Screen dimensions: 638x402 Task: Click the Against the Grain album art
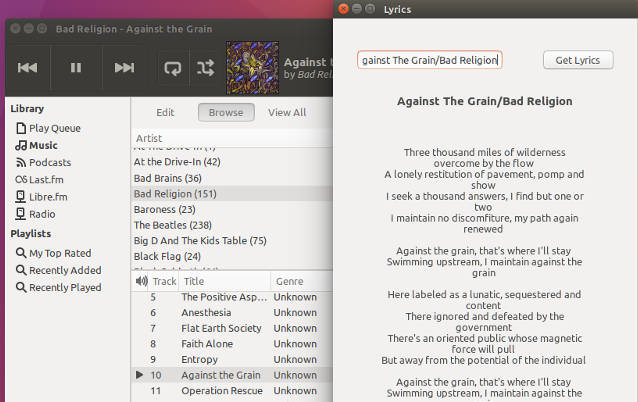tap(252, 68)
